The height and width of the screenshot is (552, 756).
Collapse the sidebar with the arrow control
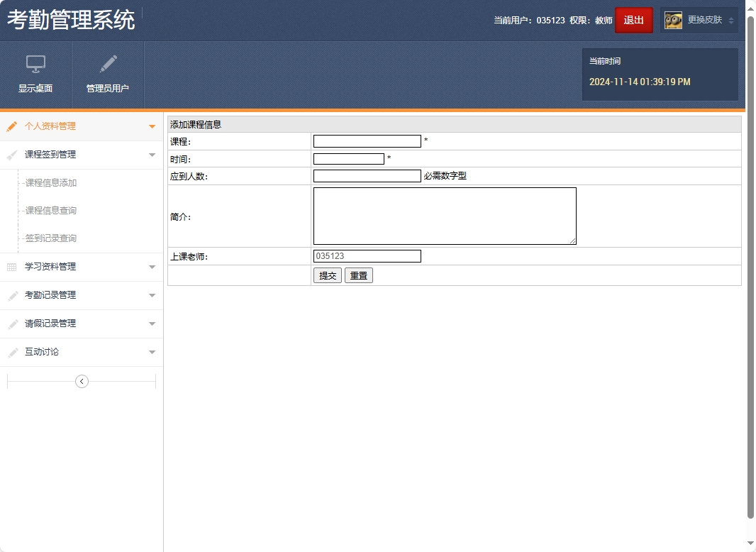pyautogui.click(x=82, y=381)
